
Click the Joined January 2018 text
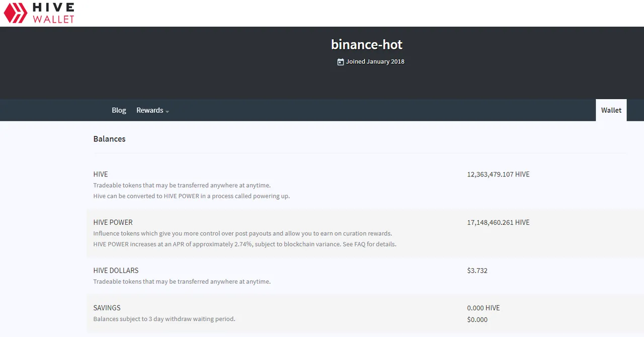[x=375, y=62]
